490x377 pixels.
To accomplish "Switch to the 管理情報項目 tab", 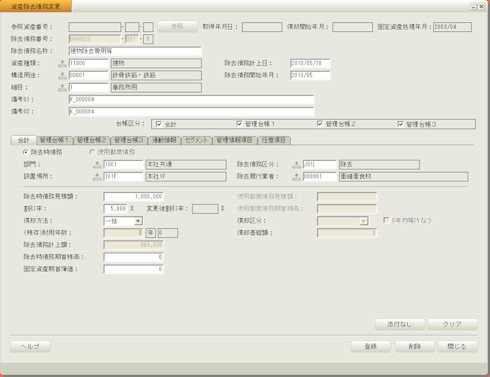I will point(235,140).
